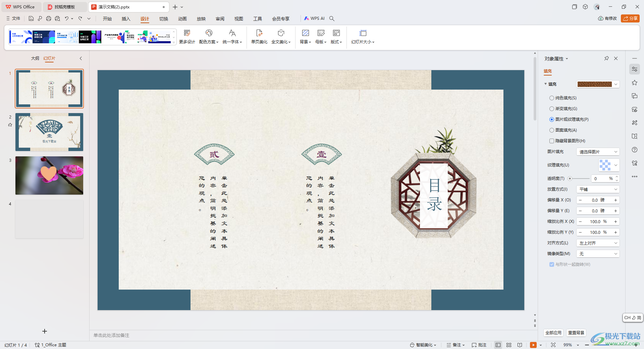Start slideshow from status bar play button
Viewport: 644px width, 349px height.
(533, 345)
